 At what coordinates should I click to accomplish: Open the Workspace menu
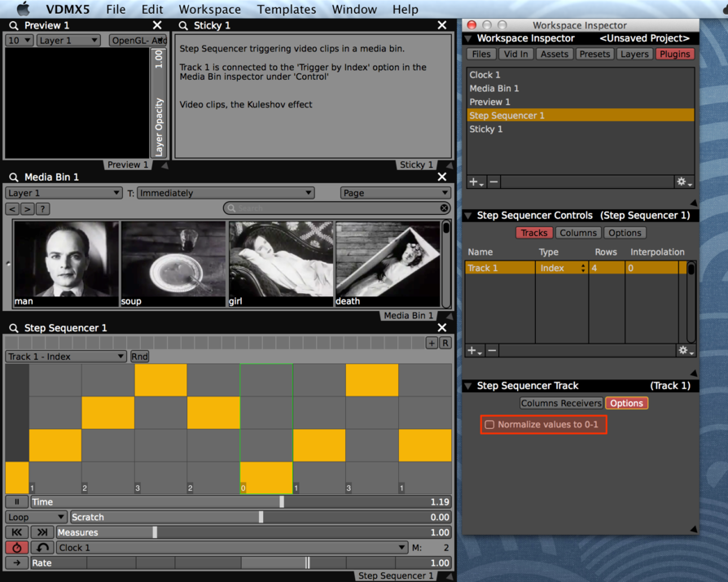click(x=210, y=9)
